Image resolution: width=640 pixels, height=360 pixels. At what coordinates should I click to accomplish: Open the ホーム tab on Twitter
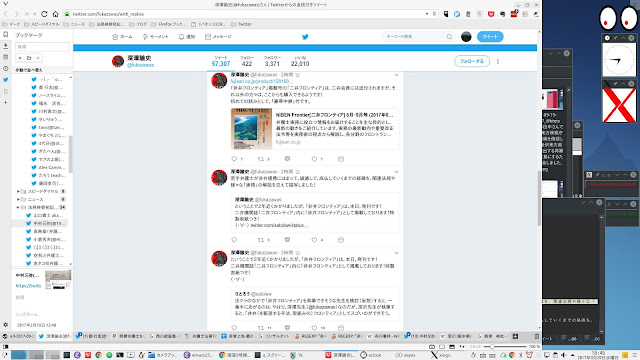(122, 37)
